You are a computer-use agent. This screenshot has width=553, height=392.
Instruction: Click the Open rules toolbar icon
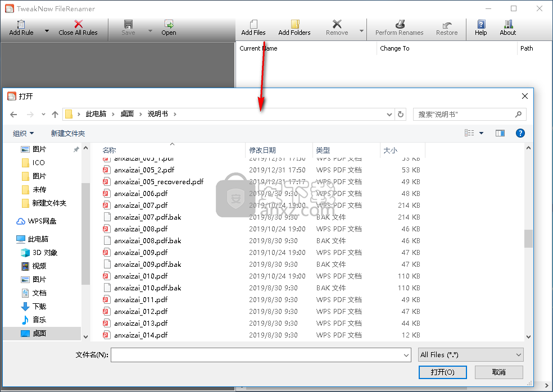tap(169, 28)
